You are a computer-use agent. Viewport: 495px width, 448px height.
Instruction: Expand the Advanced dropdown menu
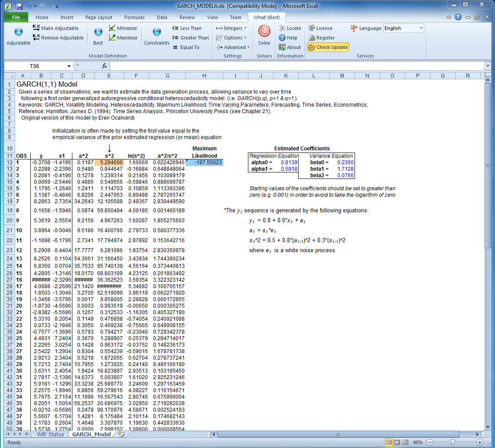click(x=233, y=47)
